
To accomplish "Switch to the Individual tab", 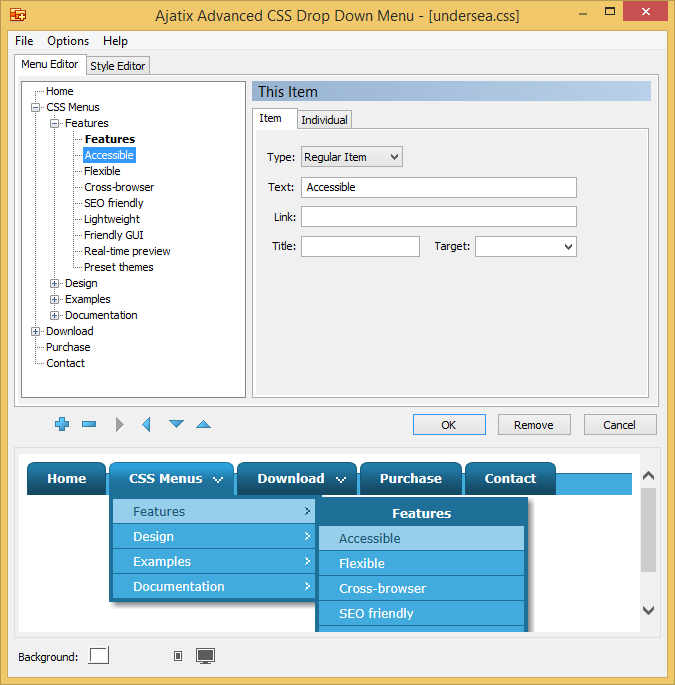I will click(x=324, y=120).
